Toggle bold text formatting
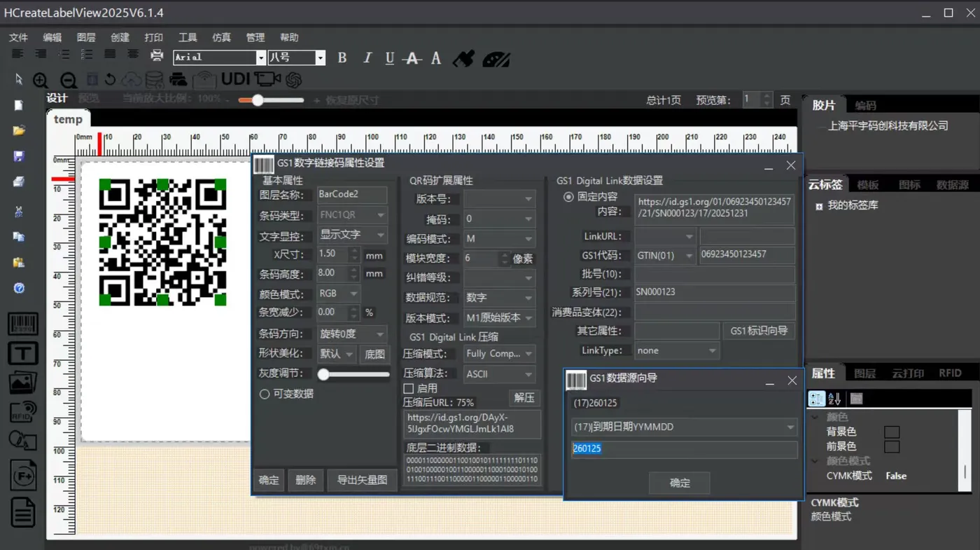980x550 pixels. click(342, 58)
